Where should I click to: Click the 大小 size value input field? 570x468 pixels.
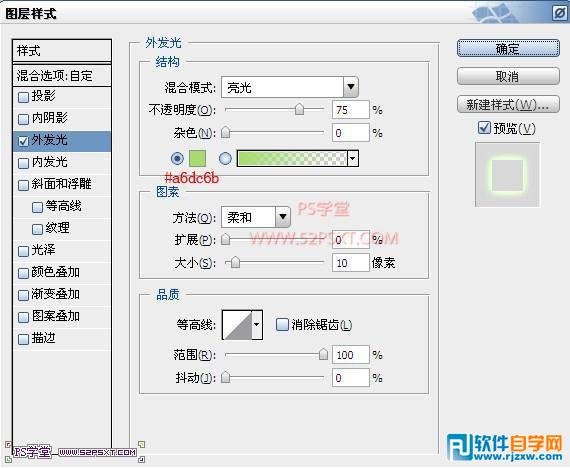click(x=350, y=263)
